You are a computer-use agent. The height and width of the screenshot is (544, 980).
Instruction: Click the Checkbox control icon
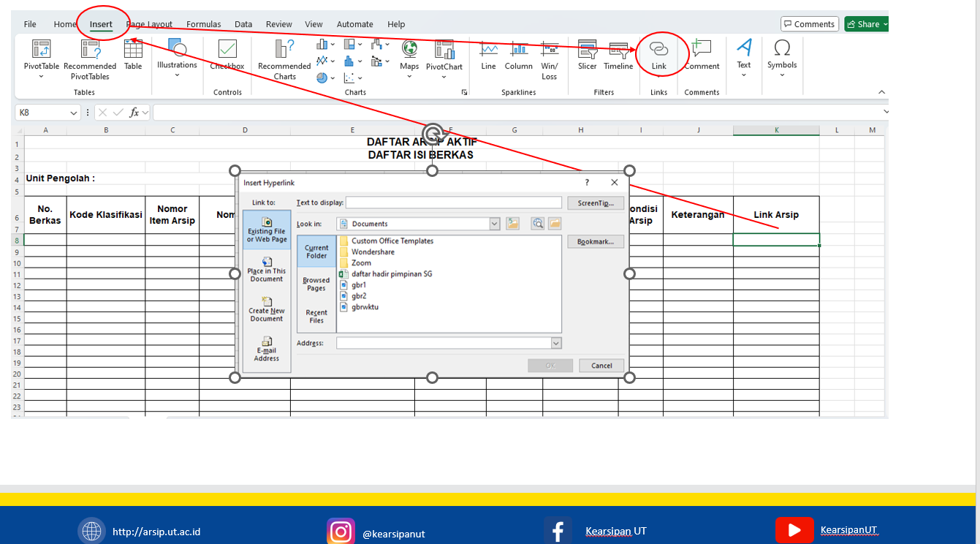(x=227, y=50)
